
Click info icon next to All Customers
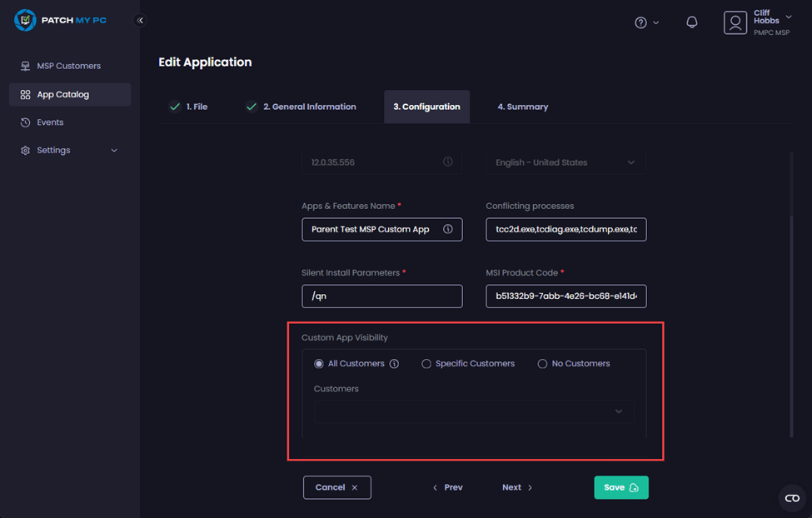395,364
